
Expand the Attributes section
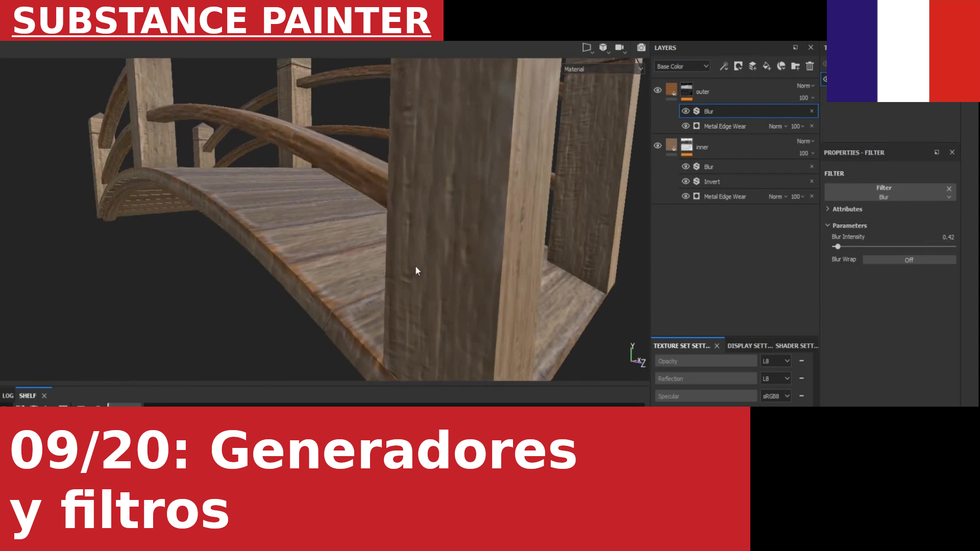click(827, 209)
